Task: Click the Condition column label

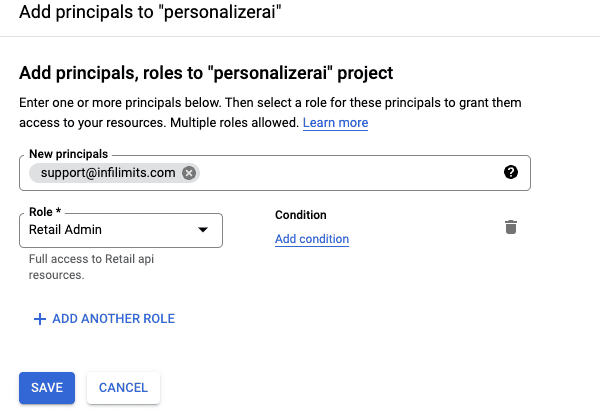Action: pyautogui.click(x=301, y=215)
